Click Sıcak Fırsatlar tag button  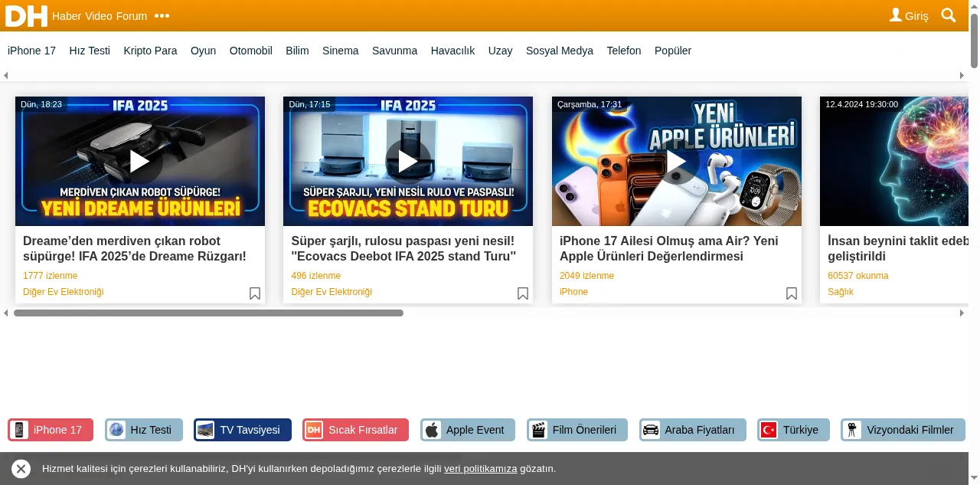355,430
